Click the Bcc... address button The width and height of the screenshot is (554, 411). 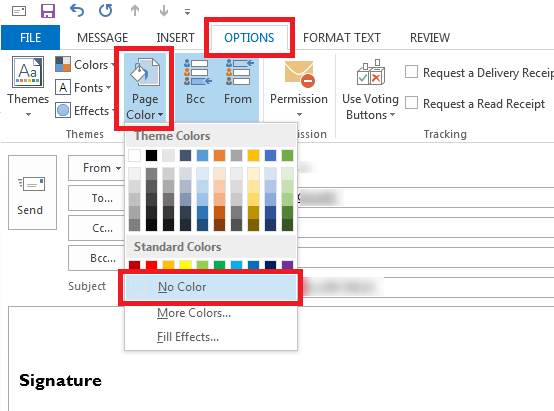click(96, 258)
